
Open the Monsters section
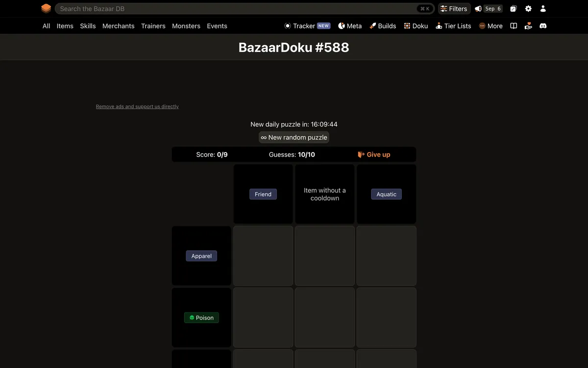186,26
